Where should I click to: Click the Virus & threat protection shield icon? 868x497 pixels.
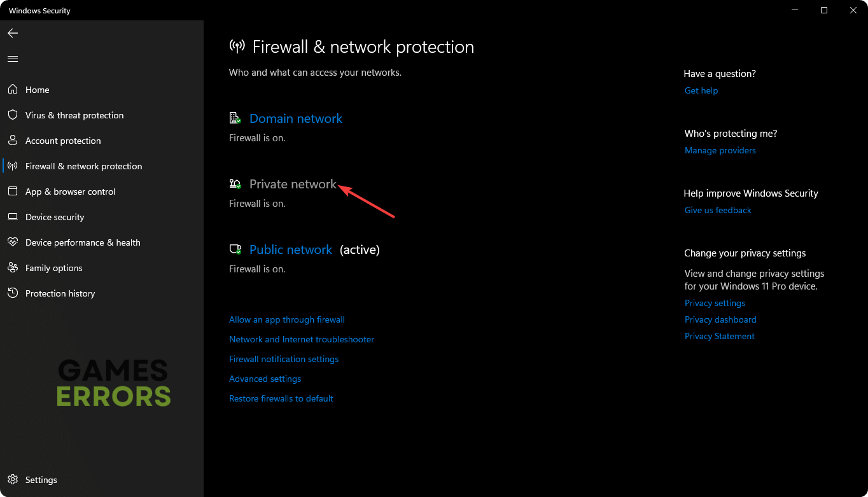click(x=13, y=115)
